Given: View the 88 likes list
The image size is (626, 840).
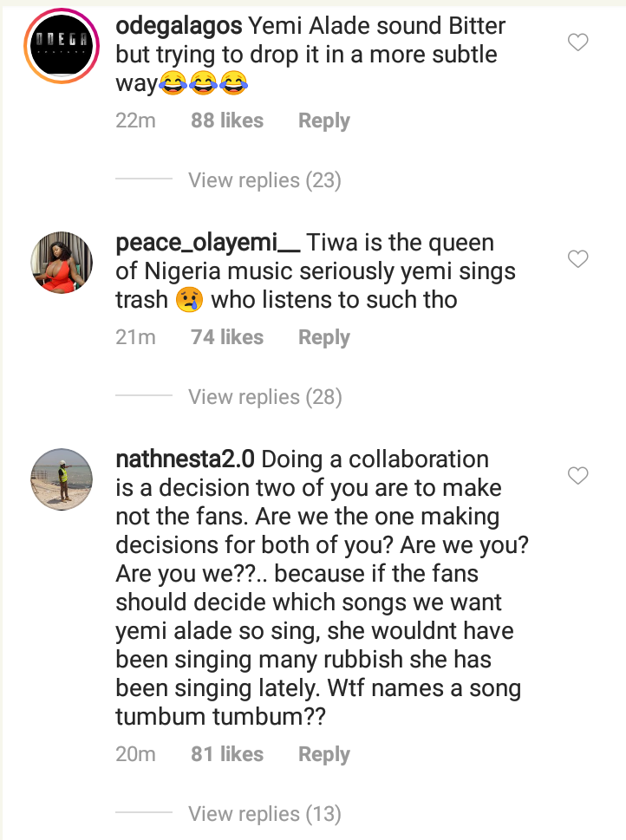Looking at the screenshot, I should coord(227,121).
